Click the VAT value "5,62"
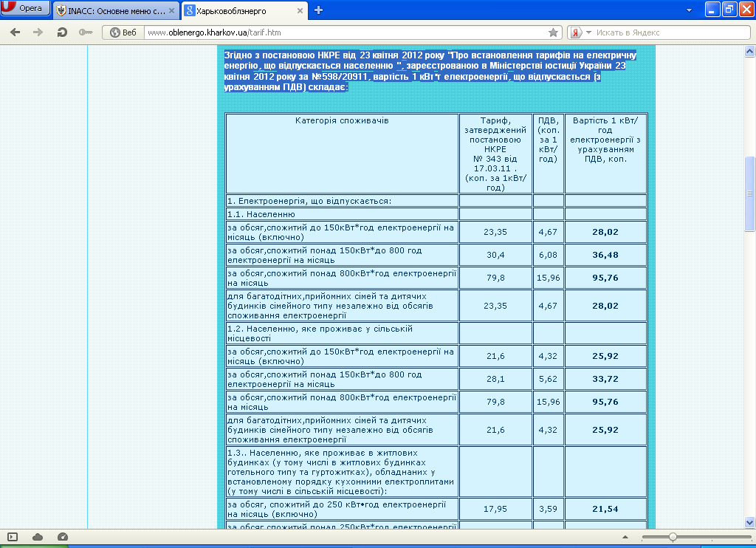This screenshot has height=548, width=756. pyautogui.click(x=549, y=379)
